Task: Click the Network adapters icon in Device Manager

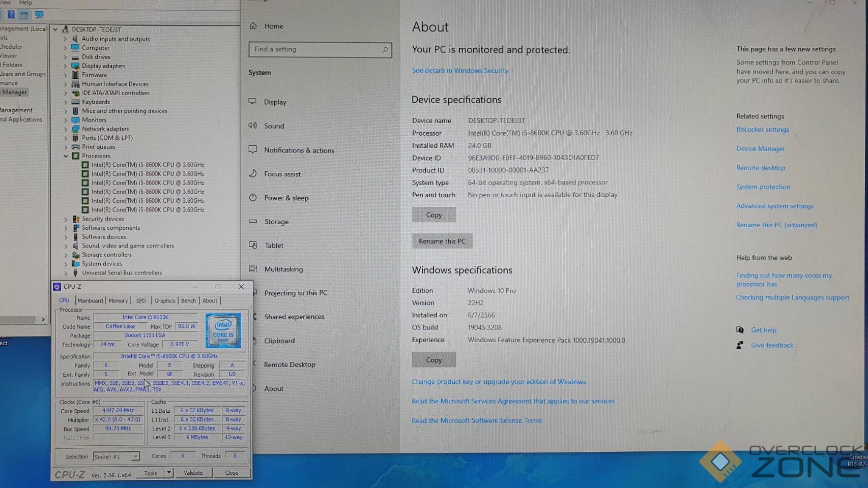Action: (x=75, y=129)
